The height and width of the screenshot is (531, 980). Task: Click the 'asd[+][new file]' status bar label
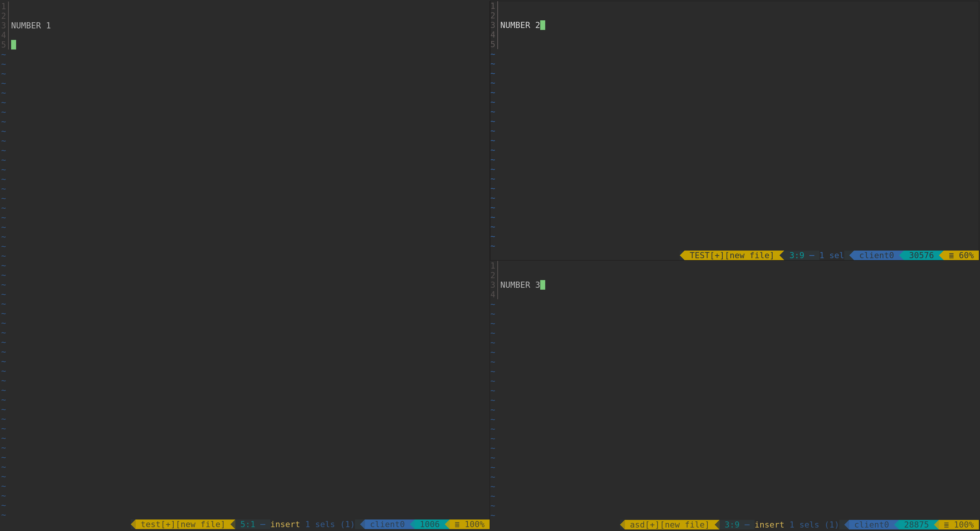(x=669, y=524)
